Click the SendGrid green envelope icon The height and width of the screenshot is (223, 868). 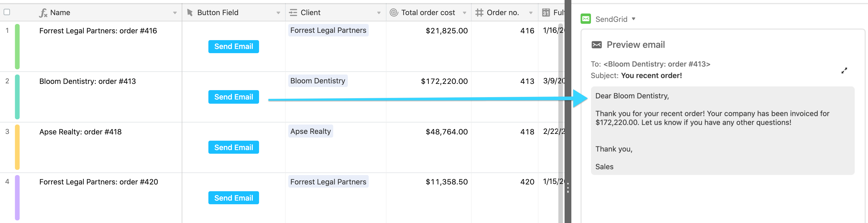tap(586, 19)
